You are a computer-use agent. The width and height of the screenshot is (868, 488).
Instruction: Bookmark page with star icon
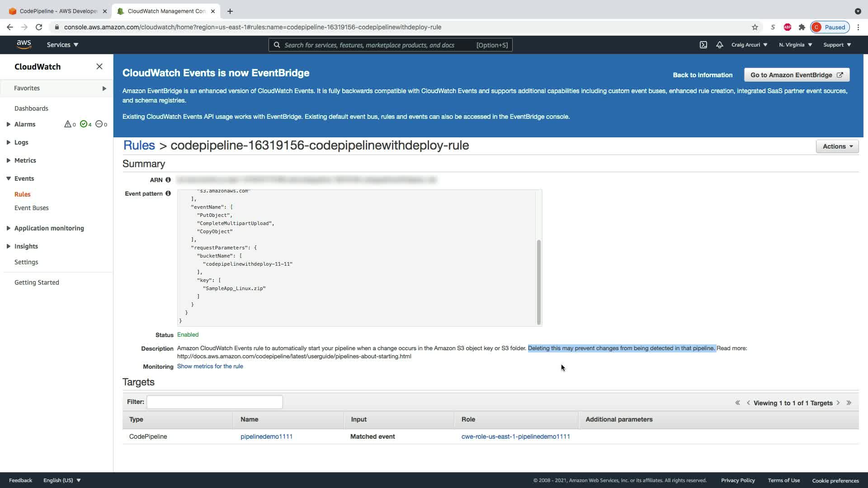pos(755,27)
